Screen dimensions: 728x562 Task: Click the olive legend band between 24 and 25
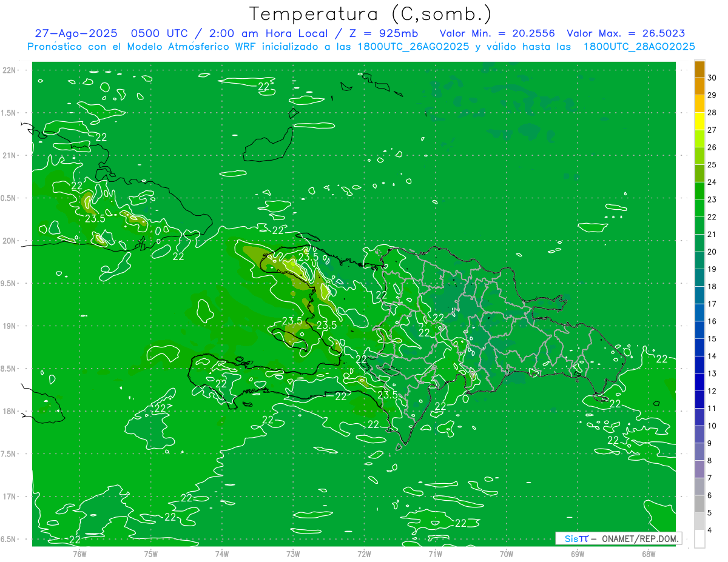point(699,173)
